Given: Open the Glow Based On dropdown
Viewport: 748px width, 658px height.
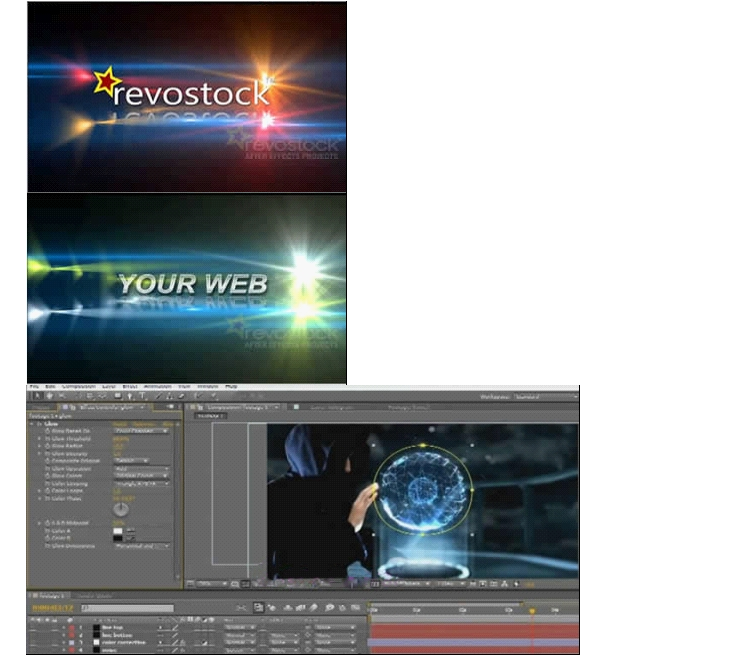Looking at the screenshot, I should (142, 431).
